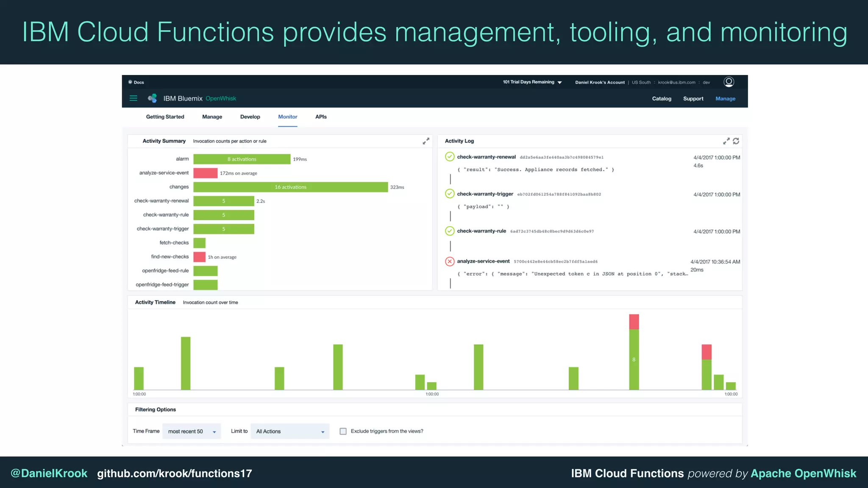Open the check-warranty-rule log entry
The width and height of the screenshot is (868, 488).
coord(481,231)
